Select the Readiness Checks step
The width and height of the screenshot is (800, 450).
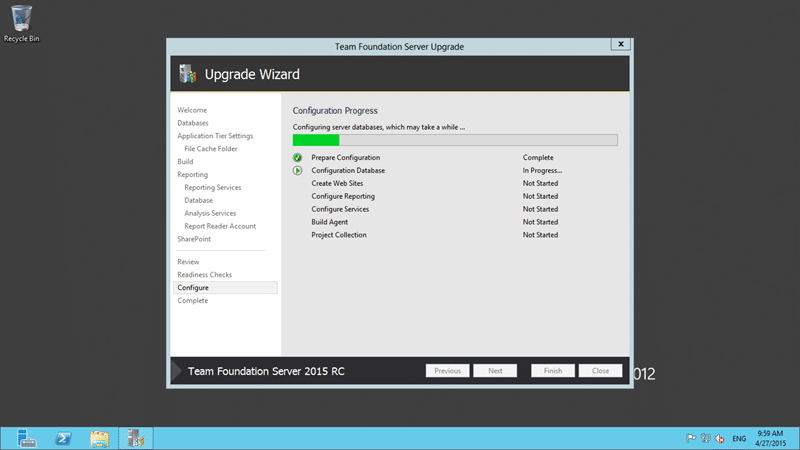click(x=205, y=274)
